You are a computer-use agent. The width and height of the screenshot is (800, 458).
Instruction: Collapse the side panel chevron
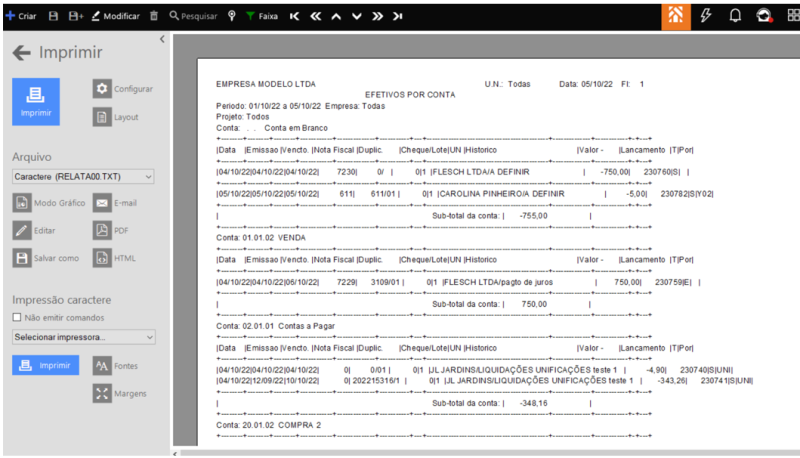pyautogui.click(x=162, y=39)
